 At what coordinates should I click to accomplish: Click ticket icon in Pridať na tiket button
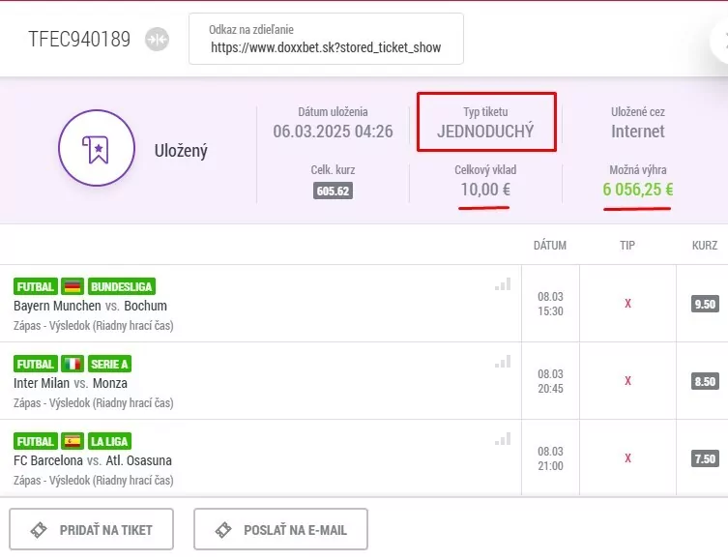pos(39,530)
